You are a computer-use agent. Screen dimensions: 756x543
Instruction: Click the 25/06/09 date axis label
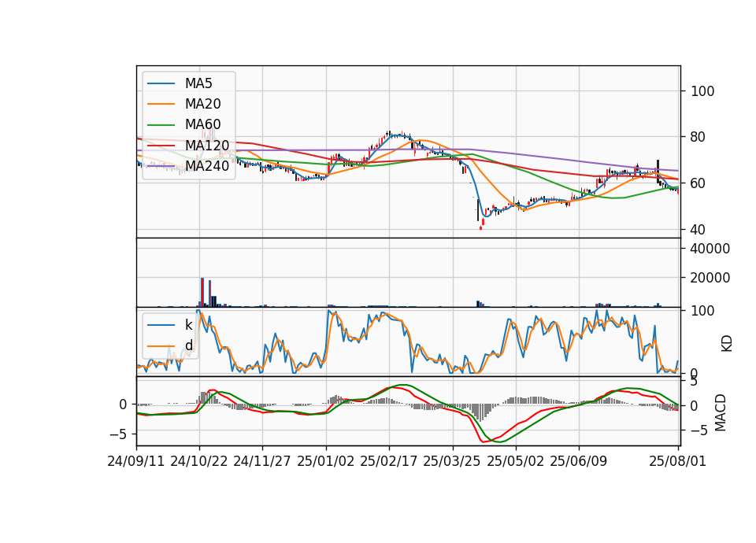click(x=579, y=461)
